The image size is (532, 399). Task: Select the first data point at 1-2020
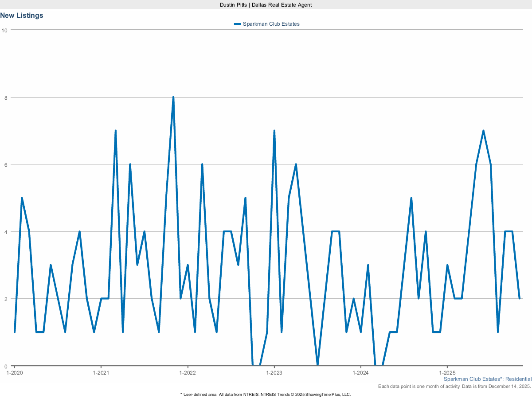15,332
